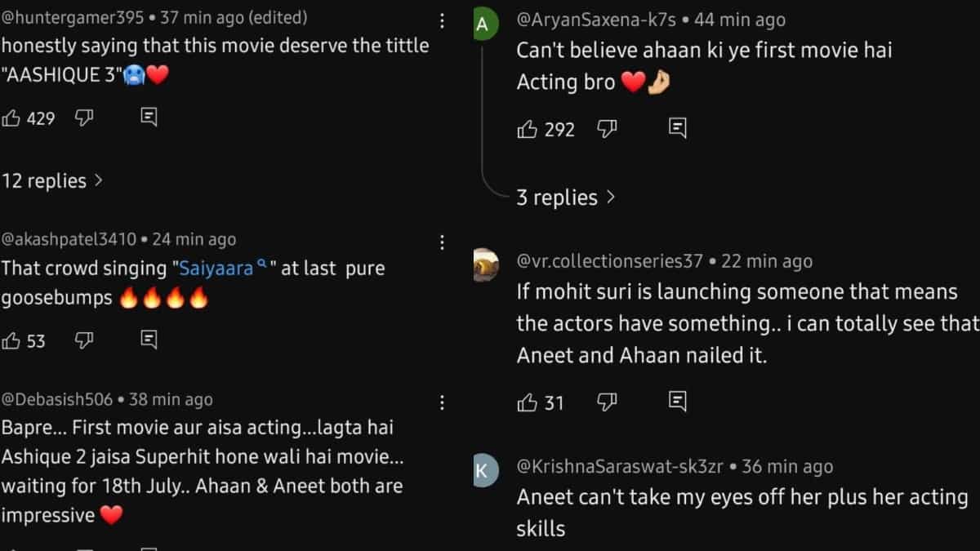This screenshot has width=980, height=551.
Task: Expand 12 replies under huntergamer395 comment
Action: point(52,181)
